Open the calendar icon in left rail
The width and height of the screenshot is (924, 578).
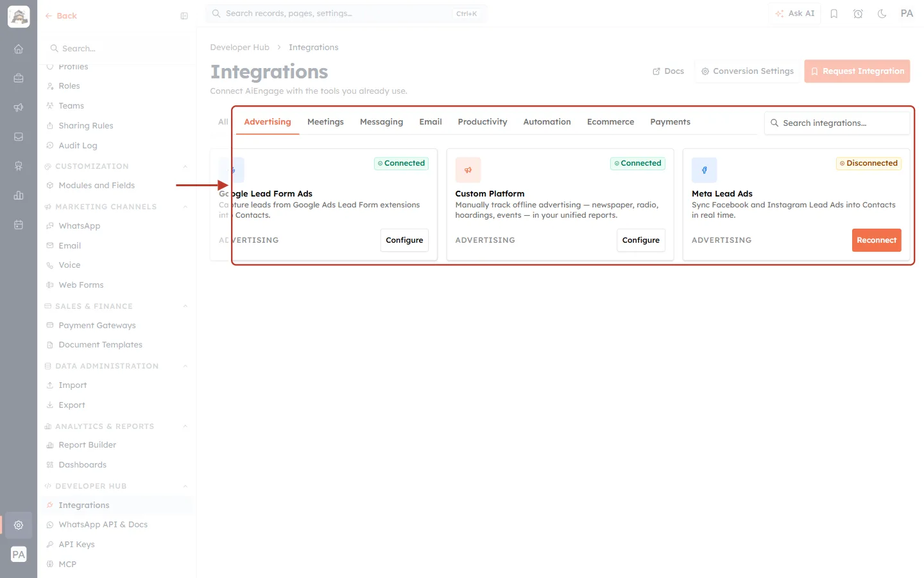pos(19,225)
